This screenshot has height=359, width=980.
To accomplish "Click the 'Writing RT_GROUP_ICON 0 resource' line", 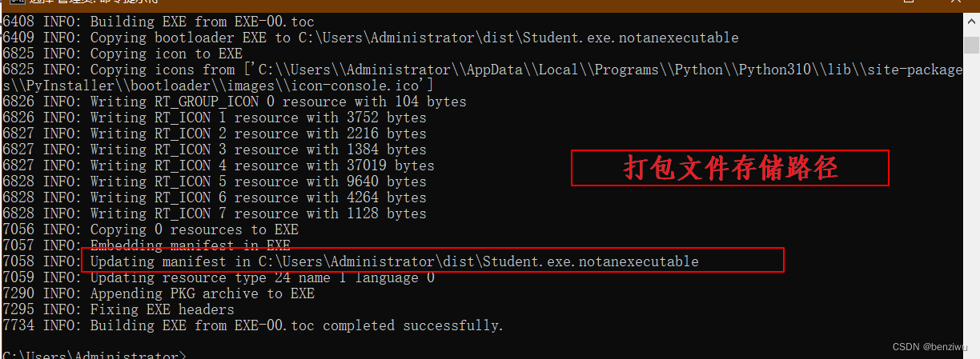I will (x=235, y=102).
